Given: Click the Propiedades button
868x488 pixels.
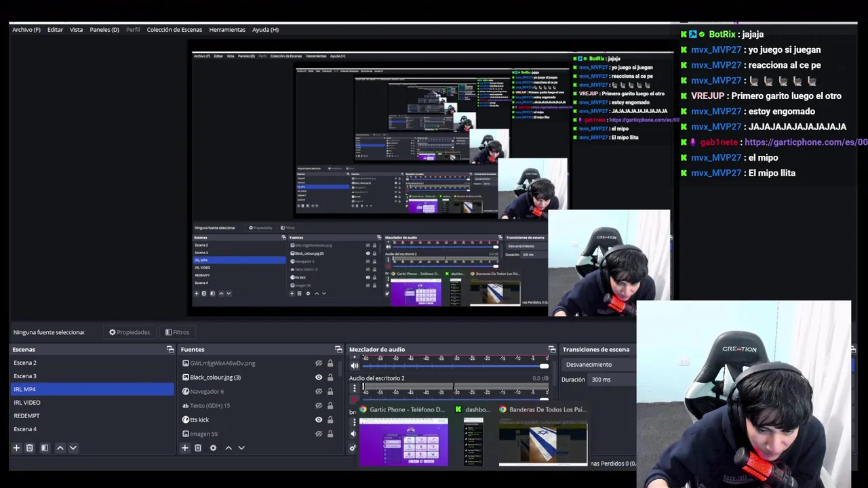Looking at the screenshot, I should point(130,332).
